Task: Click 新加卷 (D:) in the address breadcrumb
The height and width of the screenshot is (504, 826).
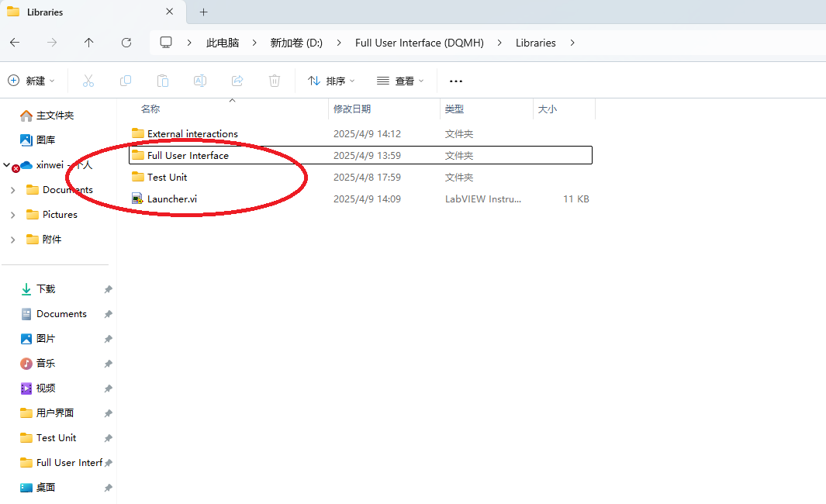Action: point(295,43)
